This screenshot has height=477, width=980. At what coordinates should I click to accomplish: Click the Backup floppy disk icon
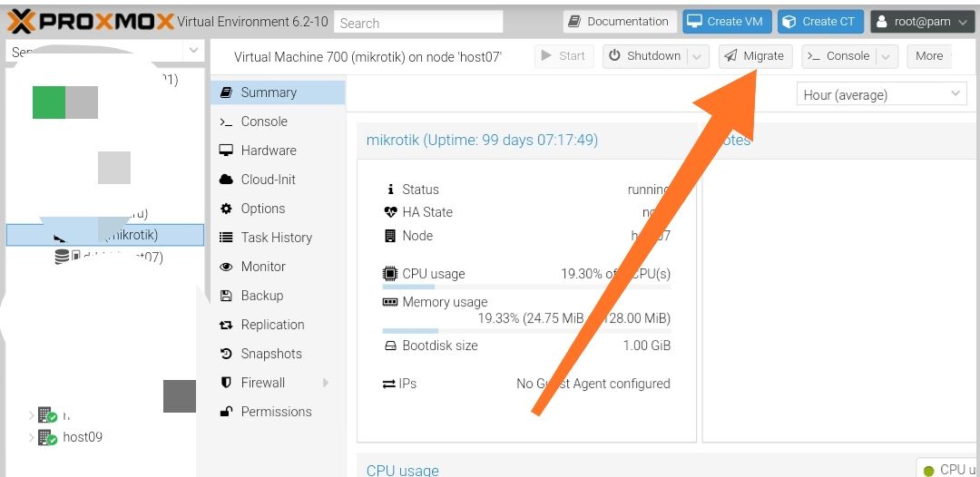point(226,296)
